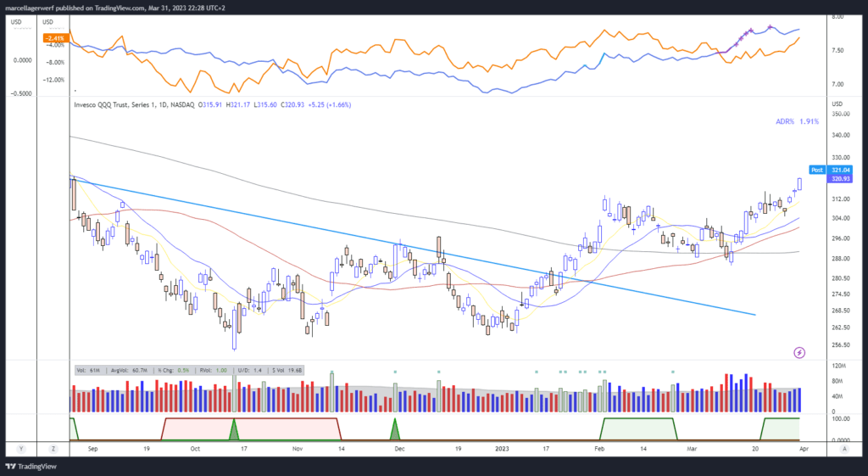Click the RVol: 1.00 readout
The height and width of the screenshot is (476, 868).
click(213, 370)
